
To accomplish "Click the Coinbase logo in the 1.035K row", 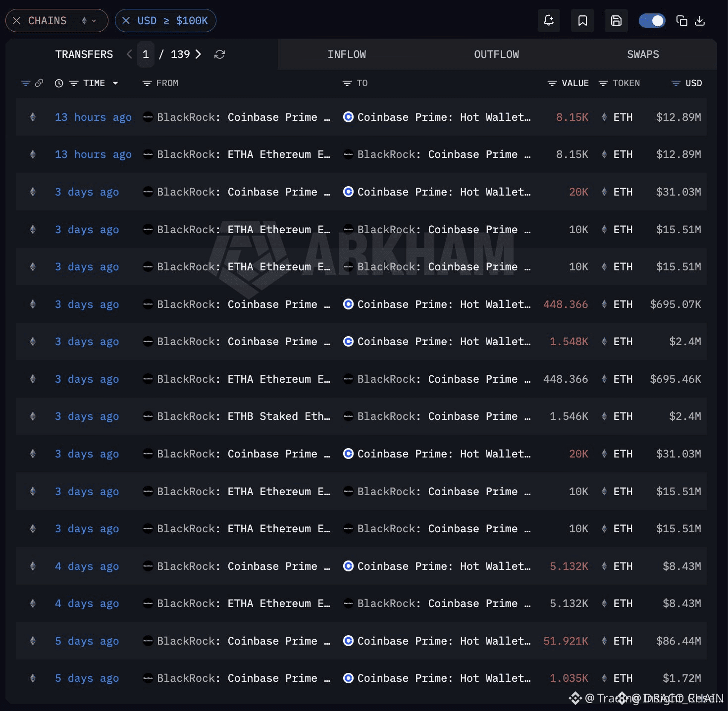I will 348,678.
